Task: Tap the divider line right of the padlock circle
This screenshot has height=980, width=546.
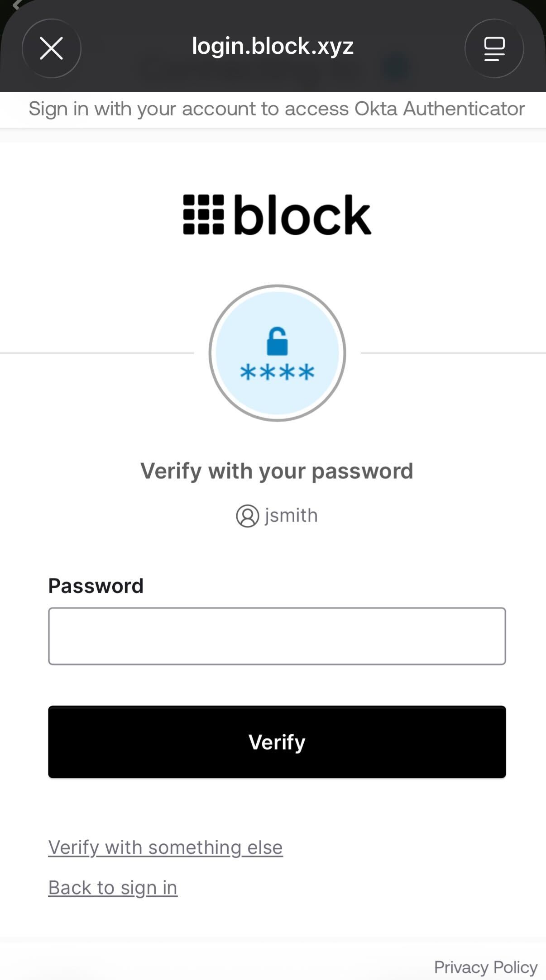Action: tap(453, 352)
